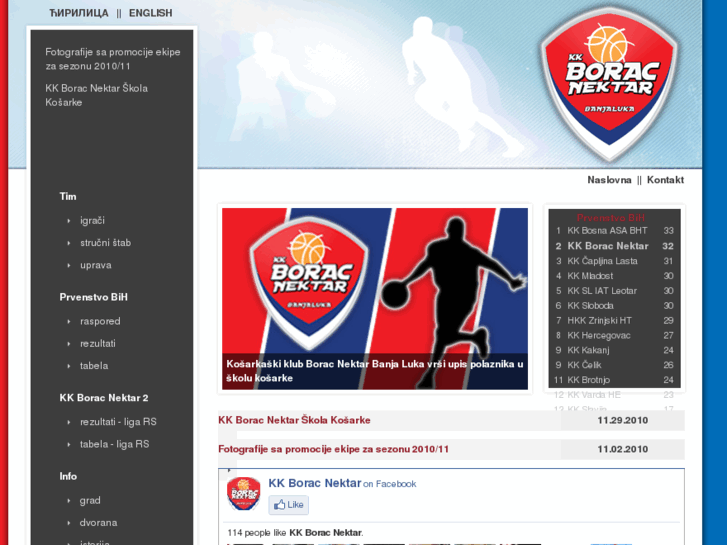727x545 pixels.
Task: Select KK Mladost standings row
Action: pos(614,276)
